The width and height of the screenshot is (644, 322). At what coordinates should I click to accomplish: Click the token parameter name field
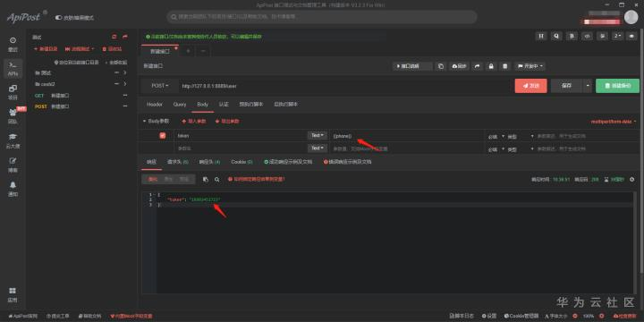click(241, 136)
